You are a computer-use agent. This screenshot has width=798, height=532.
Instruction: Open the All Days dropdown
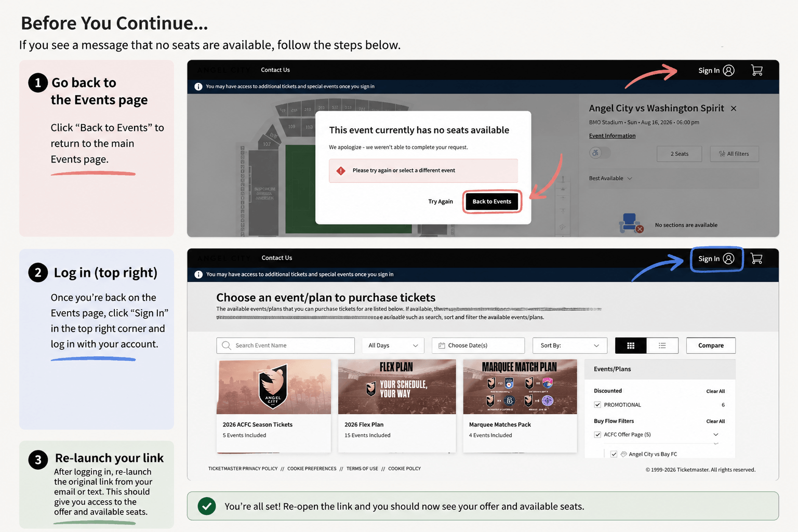[x=393, y=345]
